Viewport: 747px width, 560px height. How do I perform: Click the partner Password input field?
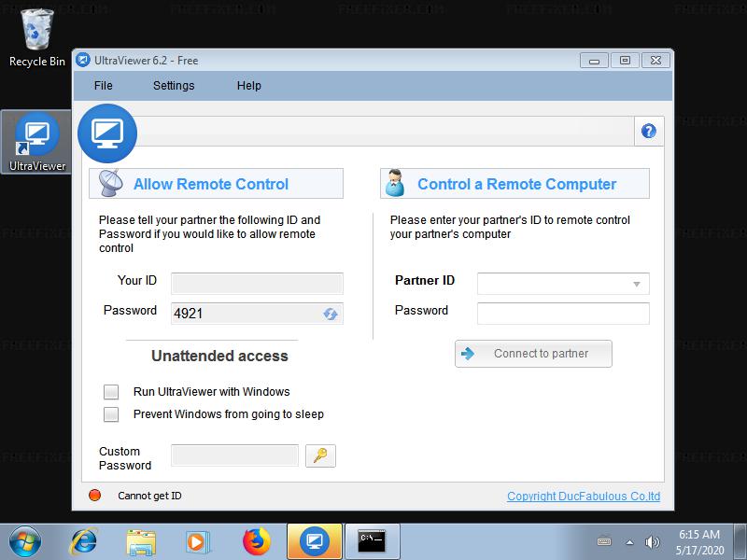coord(563,314)
